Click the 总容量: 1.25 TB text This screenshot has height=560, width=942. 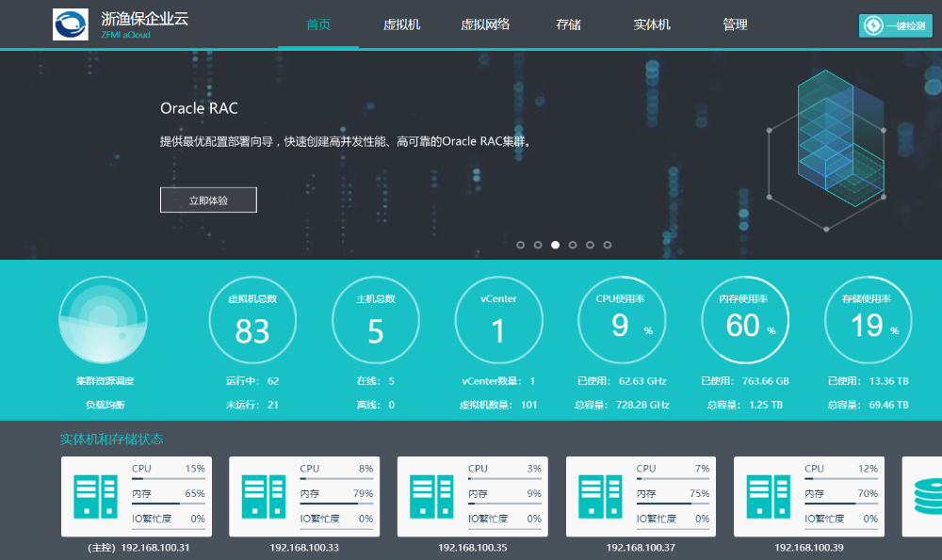tap(745, 405)
